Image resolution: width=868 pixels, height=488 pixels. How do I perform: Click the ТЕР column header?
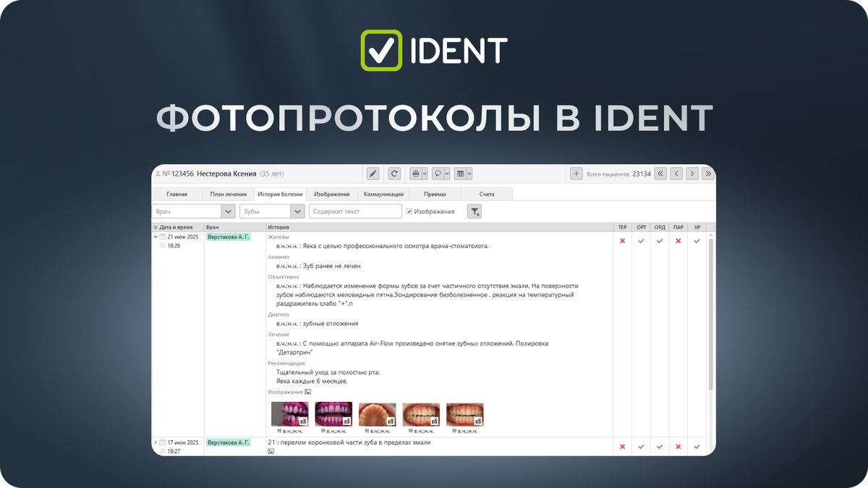(x=622, y=227)
